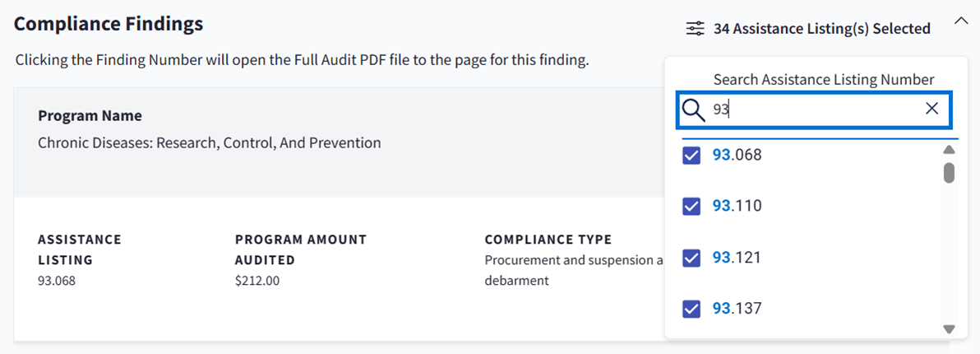Click the scroll down arrow in listing dropdown
Viewport: 980px width, 354px height.
(949, 328)
